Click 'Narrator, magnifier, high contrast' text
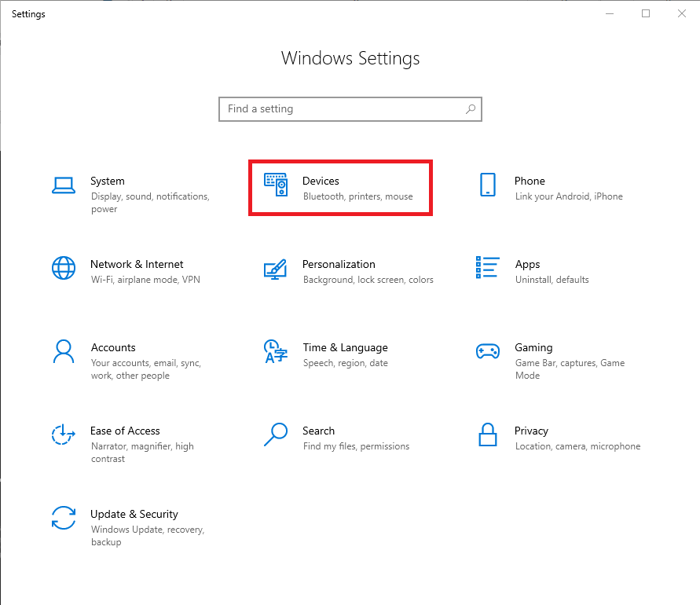The width and height of the screenshot is (700, 605). tap(142, 453)
